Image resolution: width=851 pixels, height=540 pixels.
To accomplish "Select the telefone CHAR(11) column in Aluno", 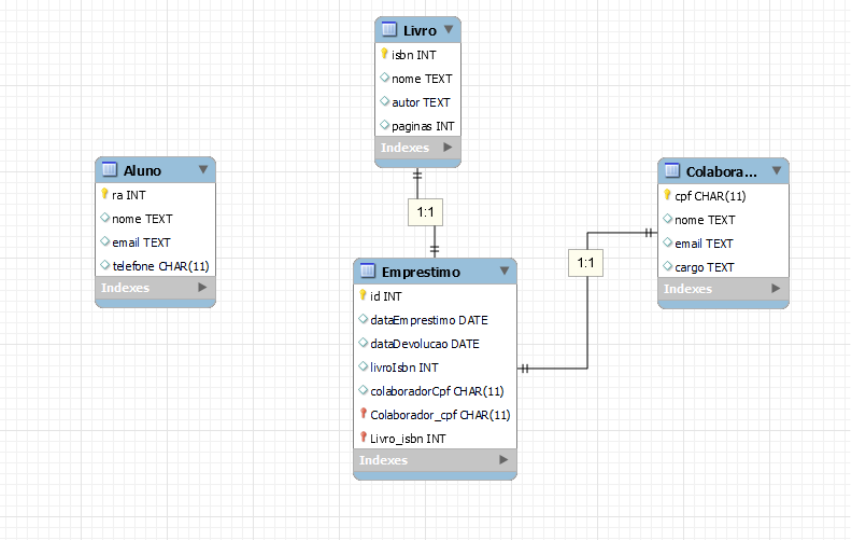I will click(x=160, y=266).
